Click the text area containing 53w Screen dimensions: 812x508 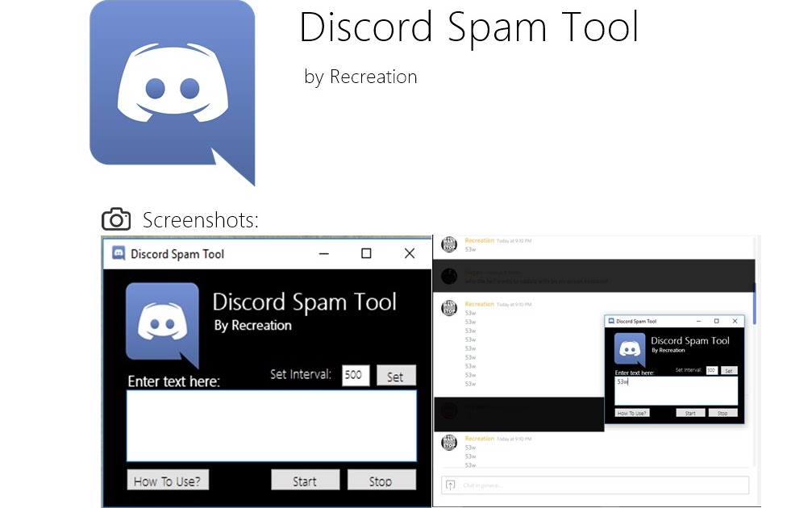(676, 391)
